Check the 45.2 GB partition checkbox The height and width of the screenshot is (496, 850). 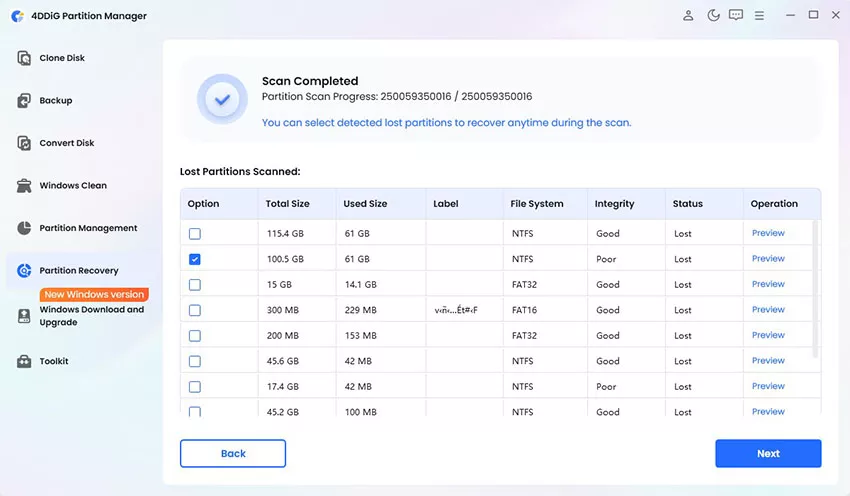pos(195,411)
